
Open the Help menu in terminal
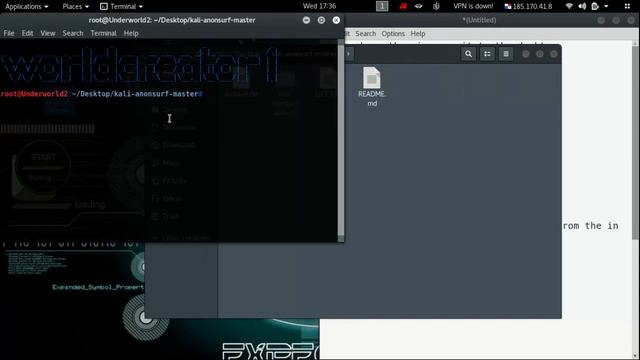(131, 33)
